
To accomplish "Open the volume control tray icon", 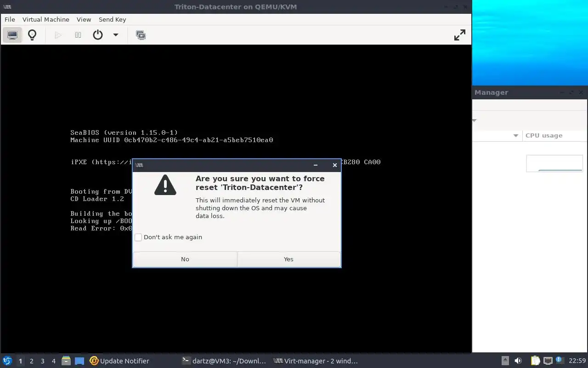I will [518, 361].
